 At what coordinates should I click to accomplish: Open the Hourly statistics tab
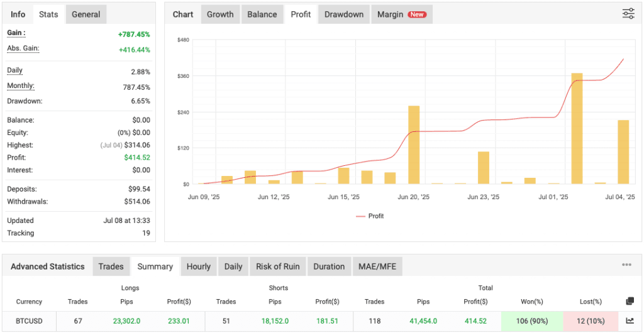[x=198, y=266]
